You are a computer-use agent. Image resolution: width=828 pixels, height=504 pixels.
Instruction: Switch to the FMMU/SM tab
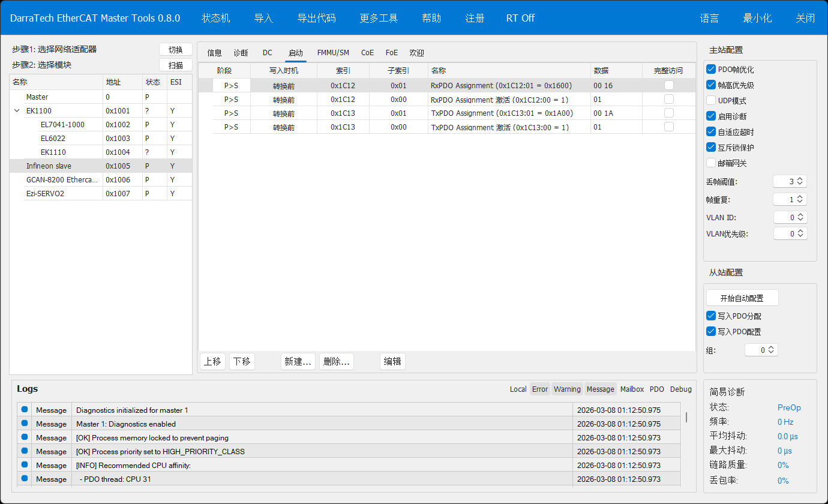(x=333, y=53)
